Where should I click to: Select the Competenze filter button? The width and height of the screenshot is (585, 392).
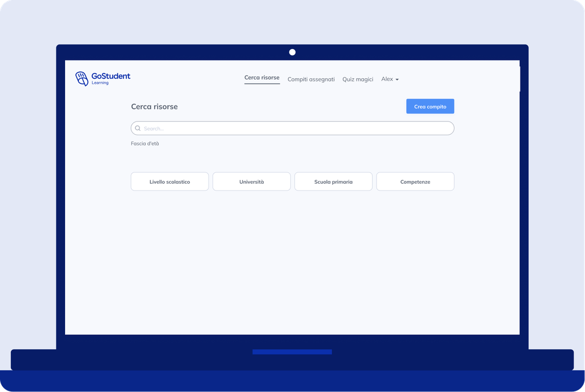point(415,181)
